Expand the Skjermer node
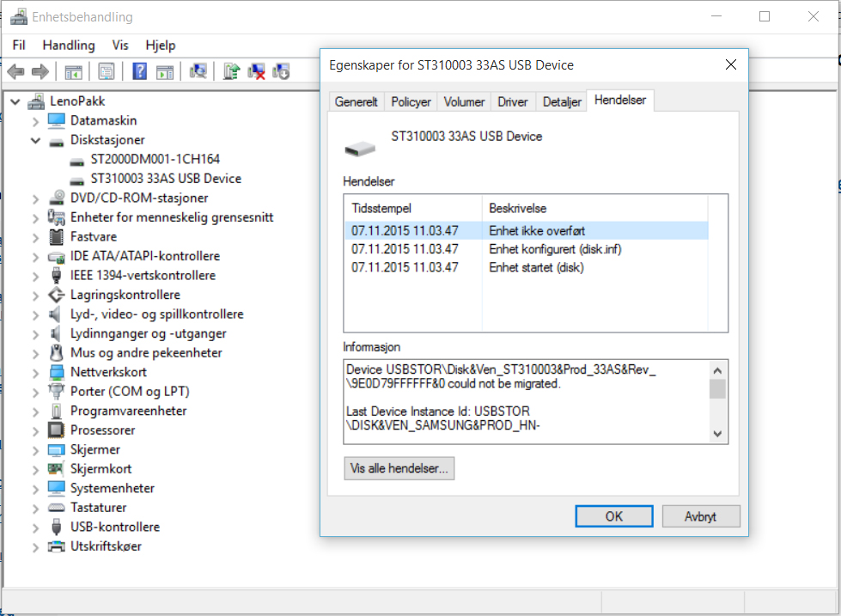841x616 pixels. click(x=35, y=449)
